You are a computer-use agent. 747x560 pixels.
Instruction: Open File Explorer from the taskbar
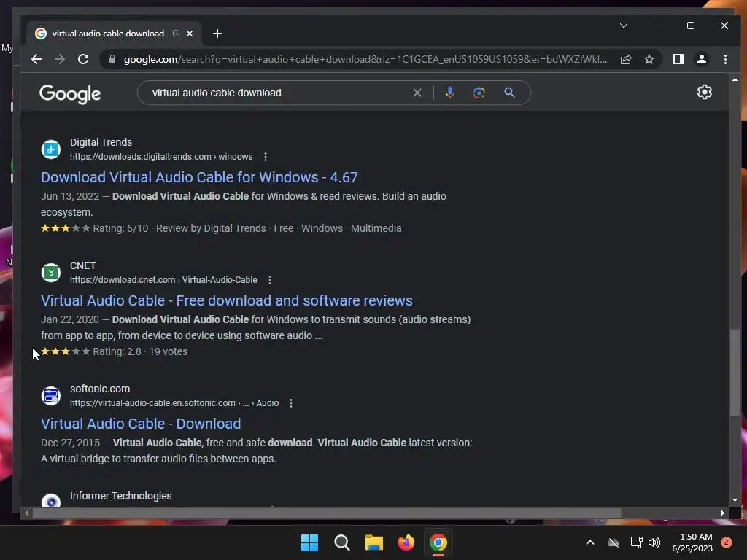click(x=374, y=542)
